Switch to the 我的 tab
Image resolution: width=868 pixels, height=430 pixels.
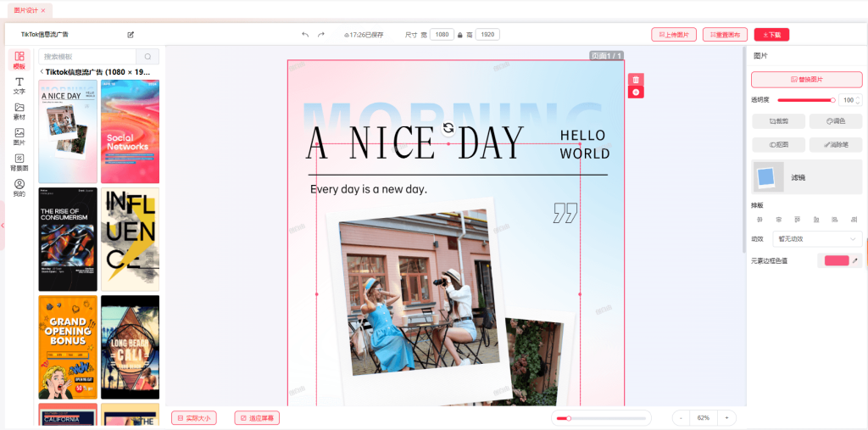19,187
